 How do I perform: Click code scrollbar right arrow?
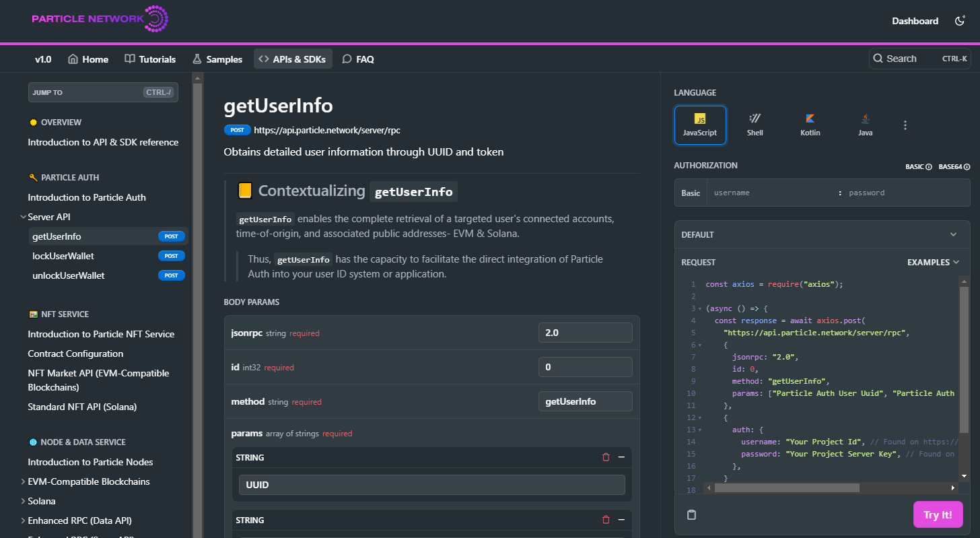953,487
